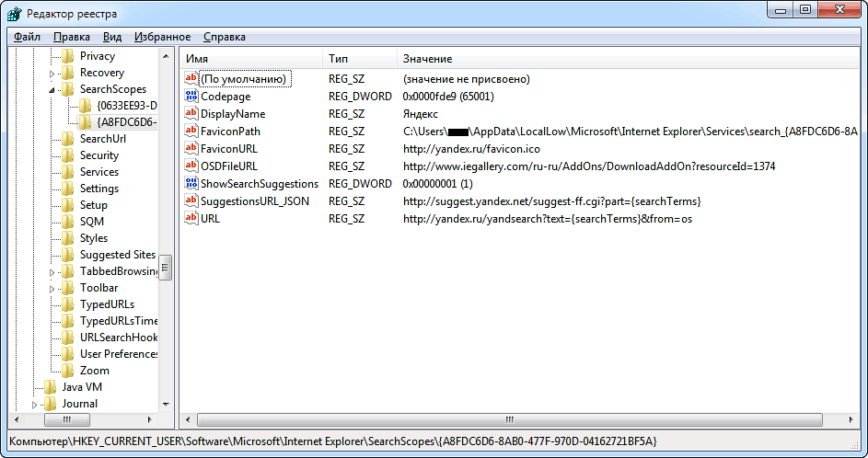Screen dimensions: 868x458
Task: Click the tree pane's scroll up arrow
Action: (166, 56)
